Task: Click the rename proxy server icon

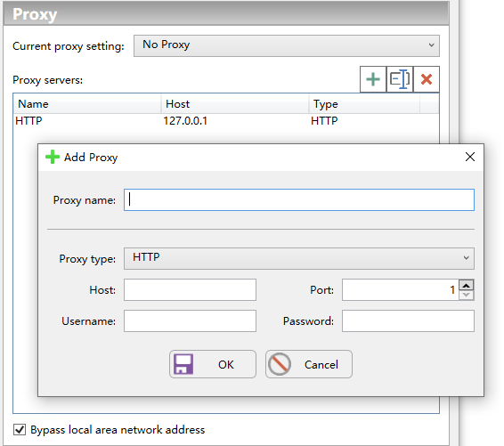Action: pyautogui.click(x=400, y=79)
